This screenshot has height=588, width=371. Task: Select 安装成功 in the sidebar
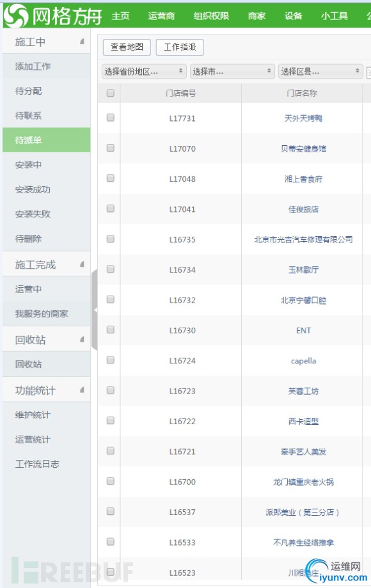click(33, 190)
